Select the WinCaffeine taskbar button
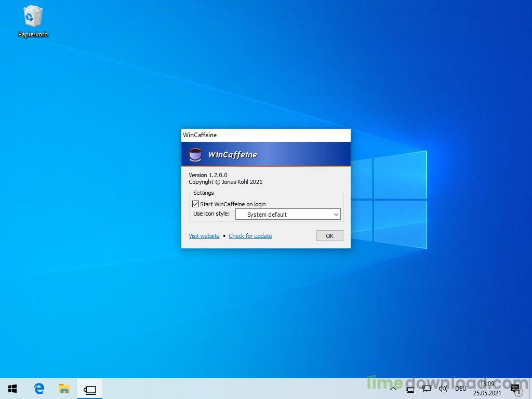532x399 pixels. coord(90,389)
